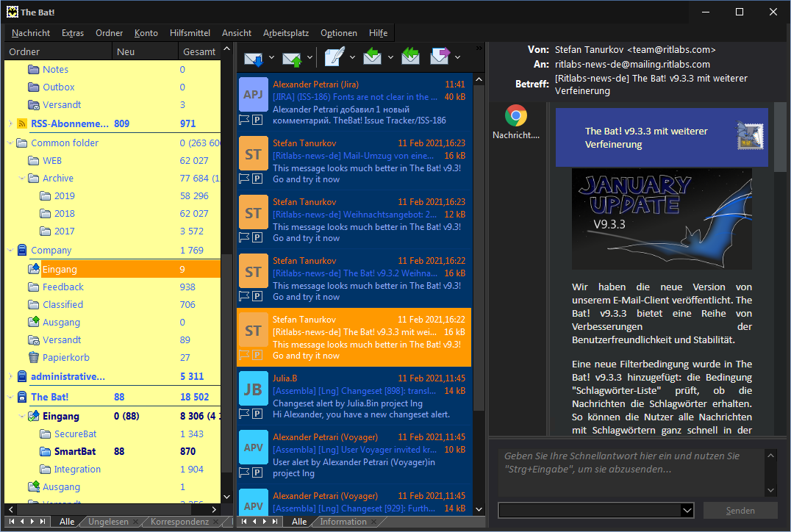Click the Company Versandt sent folder icon

[x=34, y=340]
